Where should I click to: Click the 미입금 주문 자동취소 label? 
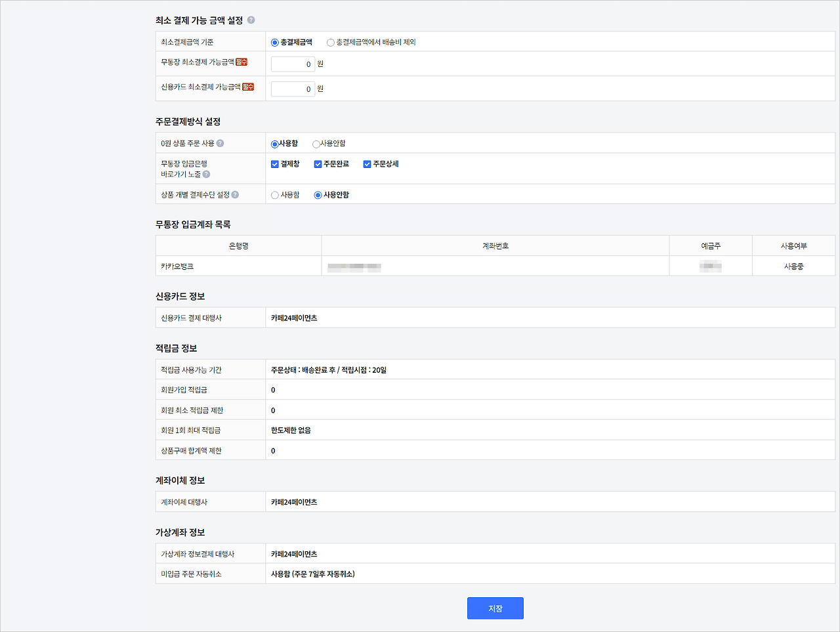tap(191, 574)
